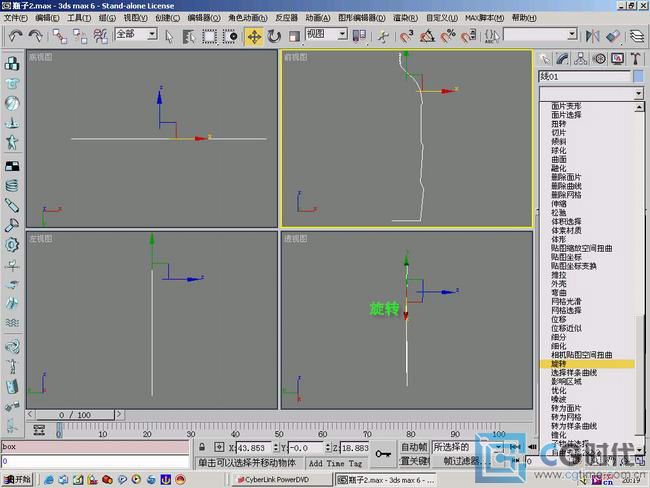This screenshot has height=488, width=650.
Task: Switch to the Modify command panel tab
Action: pyautogui.click(x=563, y=59)
